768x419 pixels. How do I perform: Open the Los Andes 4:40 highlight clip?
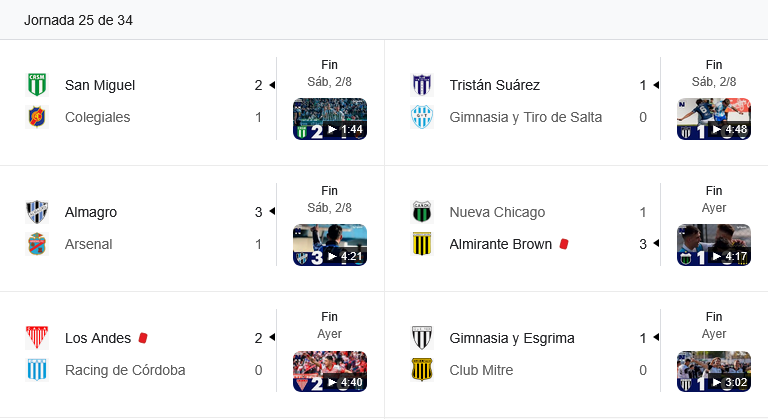tap(329, 371)
